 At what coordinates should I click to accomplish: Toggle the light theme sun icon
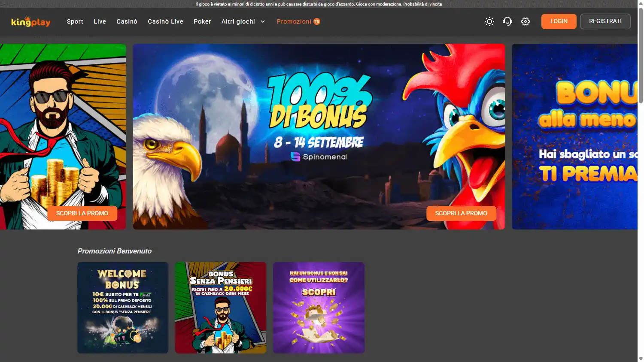489,21
